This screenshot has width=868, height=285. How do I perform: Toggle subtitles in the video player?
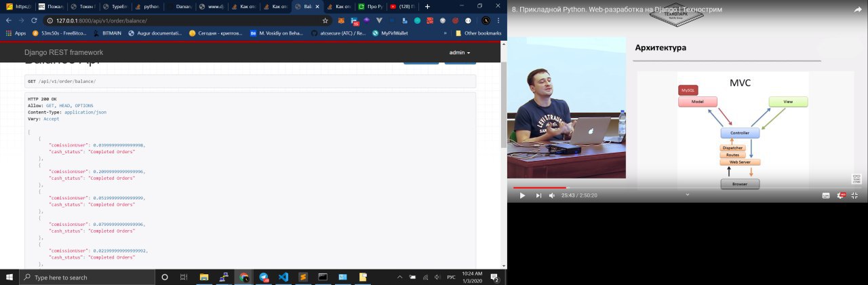point(826,195)
